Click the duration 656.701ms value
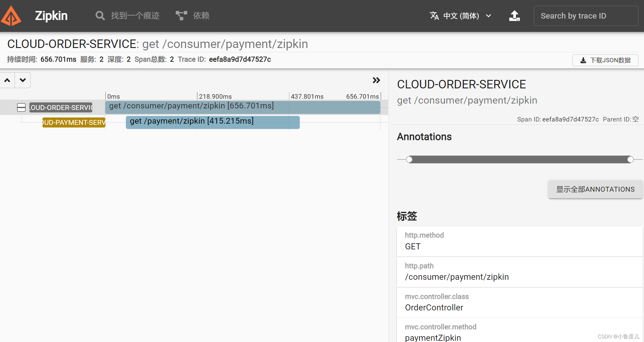 pyautogui.click(x=58, y=59)
